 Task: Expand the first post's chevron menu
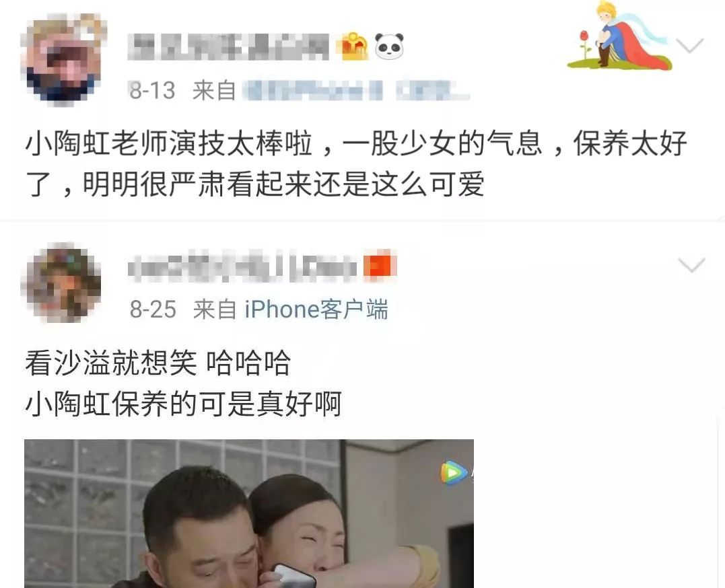pyautogui.click(x=690, y=45)
